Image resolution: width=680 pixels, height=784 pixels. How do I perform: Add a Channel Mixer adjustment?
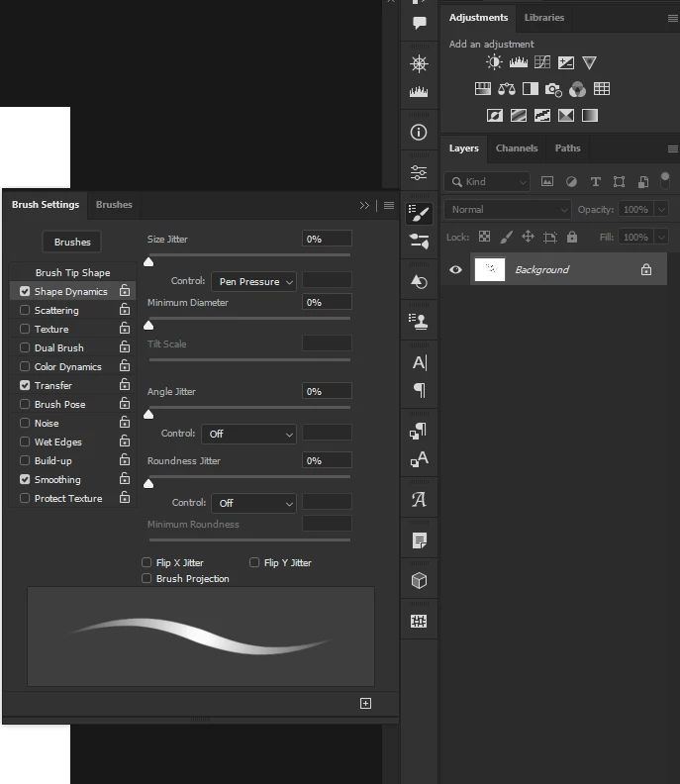tap(577, 89)
